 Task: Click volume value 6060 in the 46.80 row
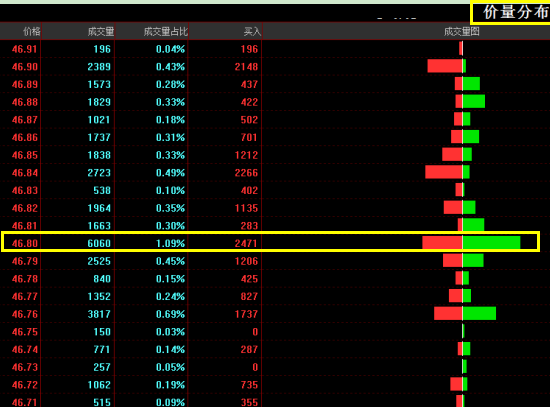coord(99,243)
